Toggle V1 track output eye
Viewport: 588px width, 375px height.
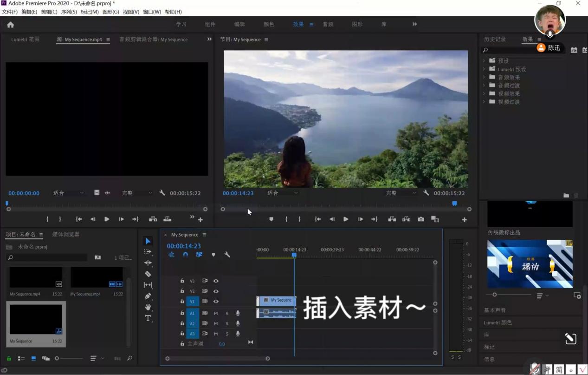tap(216, 301)
